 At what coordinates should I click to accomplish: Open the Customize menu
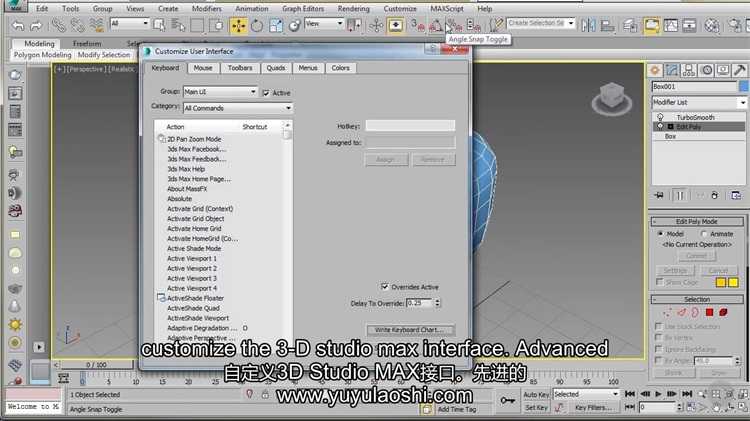tap(400, 9)
